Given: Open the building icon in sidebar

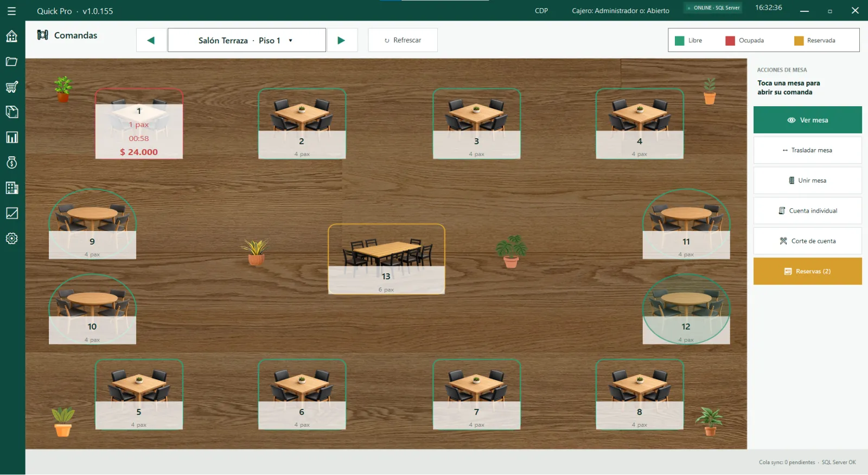Looking at the screenshot, I should click(x=11, y=188).
